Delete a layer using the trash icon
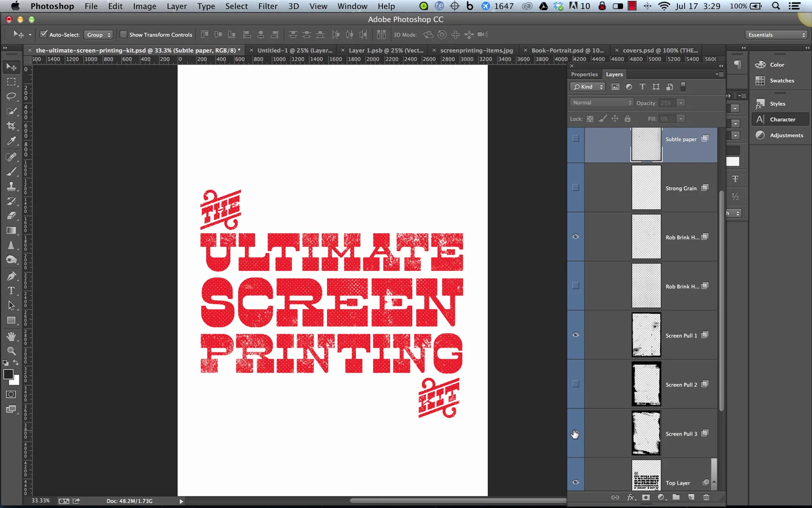 (706, 497)
